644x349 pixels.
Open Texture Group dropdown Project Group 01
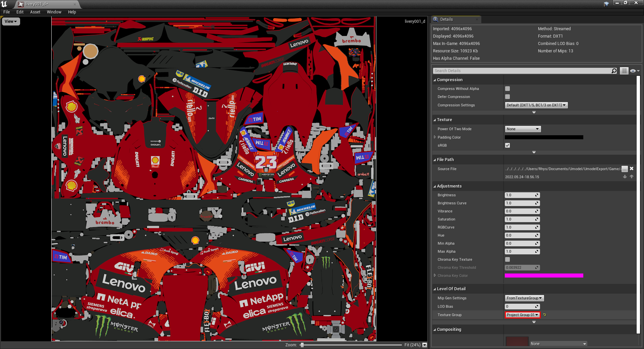[523, 315]
